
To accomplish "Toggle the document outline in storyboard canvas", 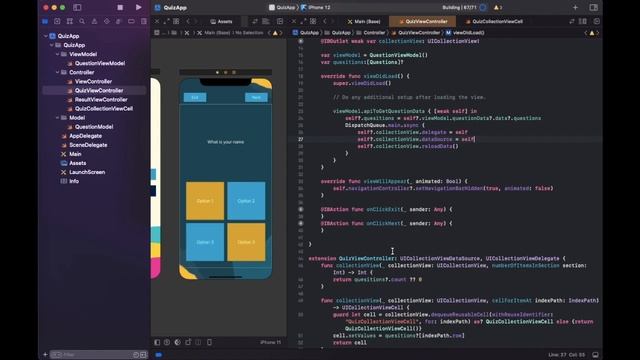I will pos(157,342).
